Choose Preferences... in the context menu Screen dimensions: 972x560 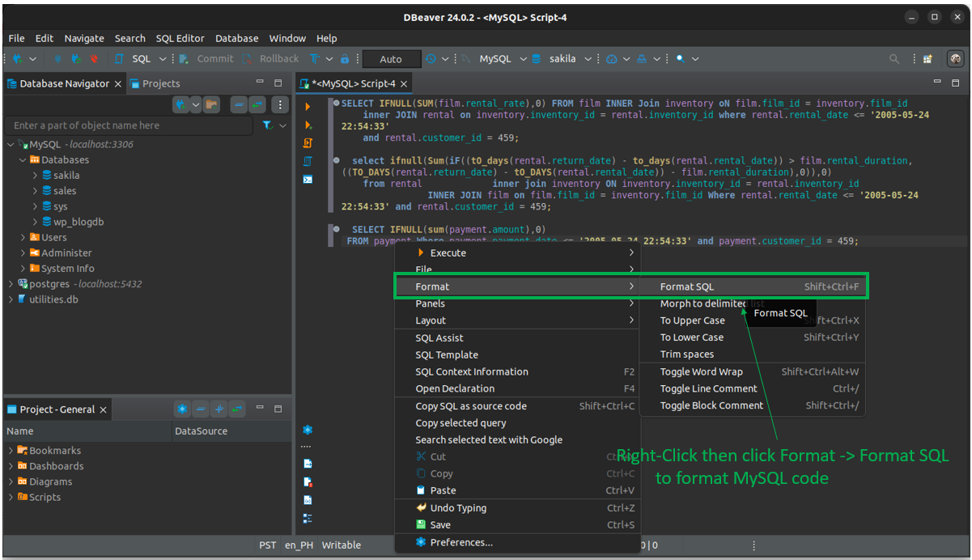click(461, 543)
